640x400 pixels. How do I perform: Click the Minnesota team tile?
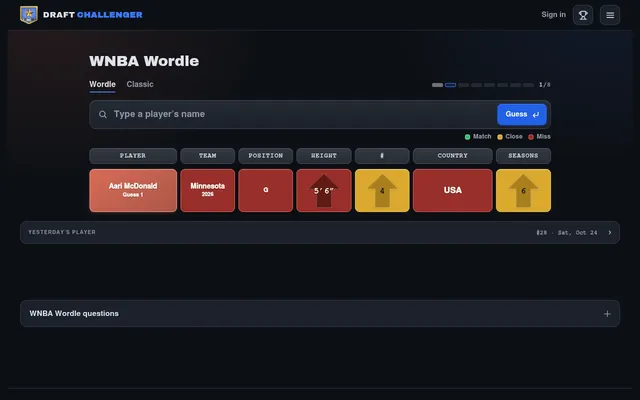(207, 191)
